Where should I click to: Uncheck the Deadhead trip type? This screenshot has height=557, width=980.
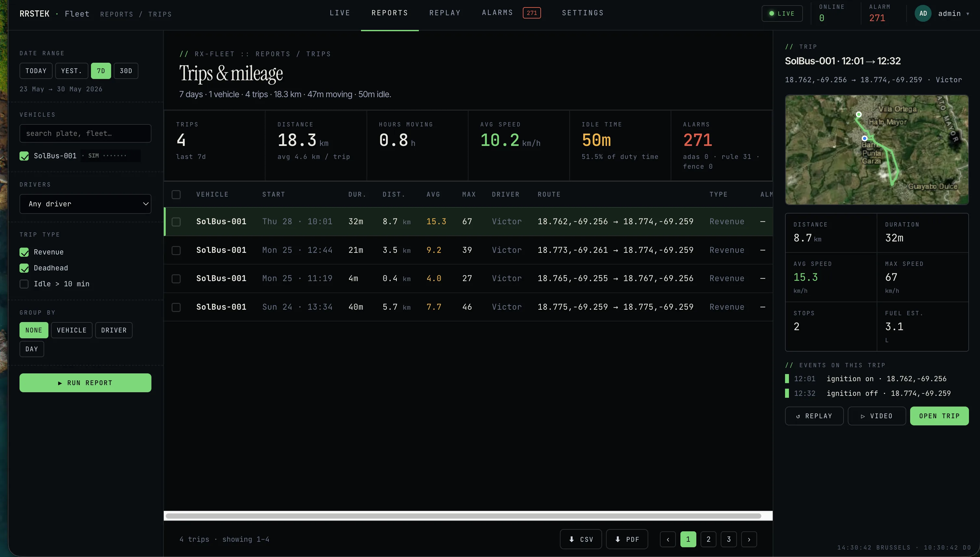(x=24, y=268)
